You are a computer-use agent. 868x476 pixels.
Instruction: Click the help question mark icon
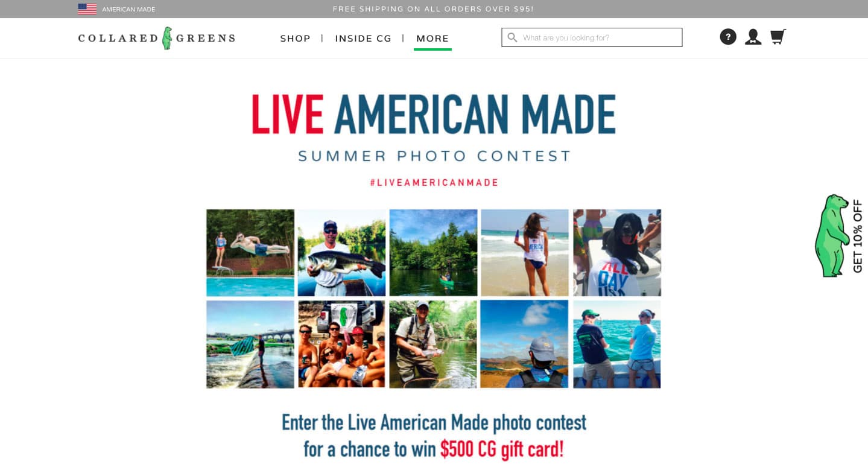point(728,37)
